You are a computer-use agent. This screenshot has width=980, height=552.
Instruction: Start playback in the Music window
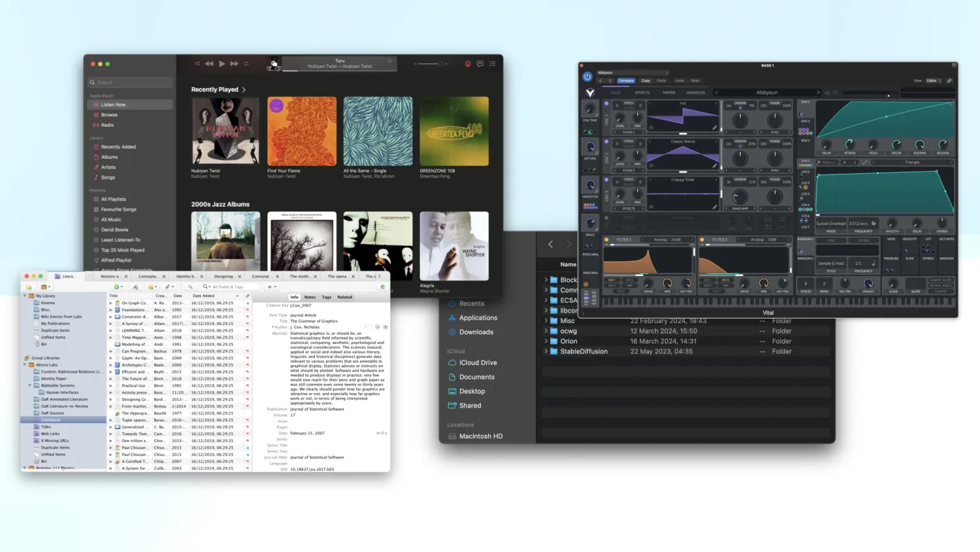click(x=222, y=64)
